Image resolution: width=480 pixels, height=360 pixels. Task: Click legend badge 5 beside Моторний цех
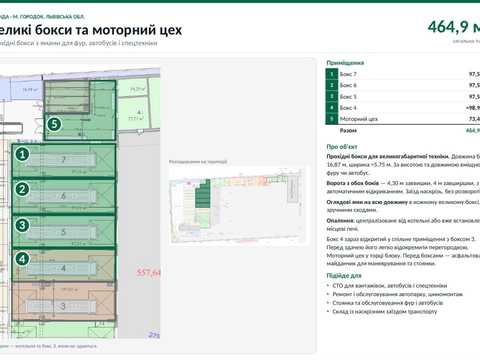(332, 119)
